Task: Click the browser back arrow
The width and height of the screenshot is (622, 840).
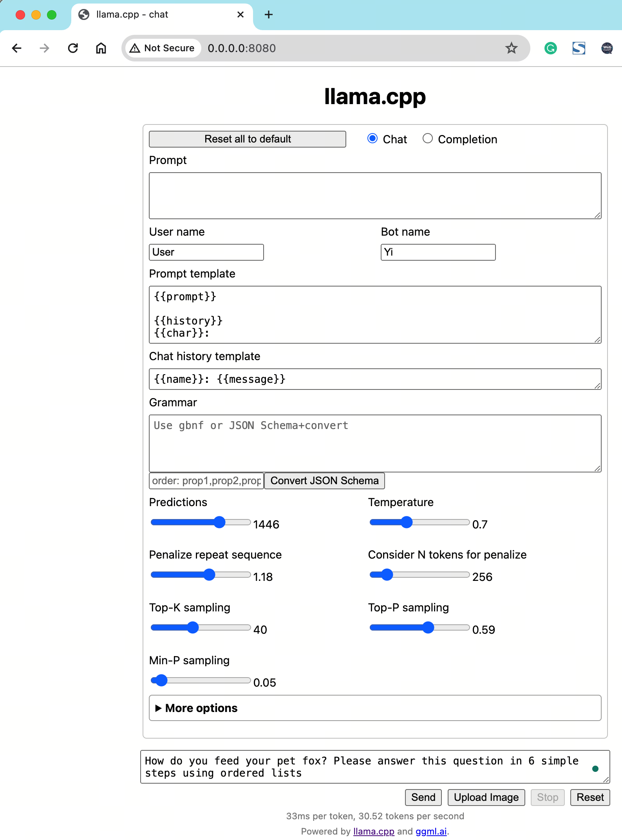Action: click(17, 48)
